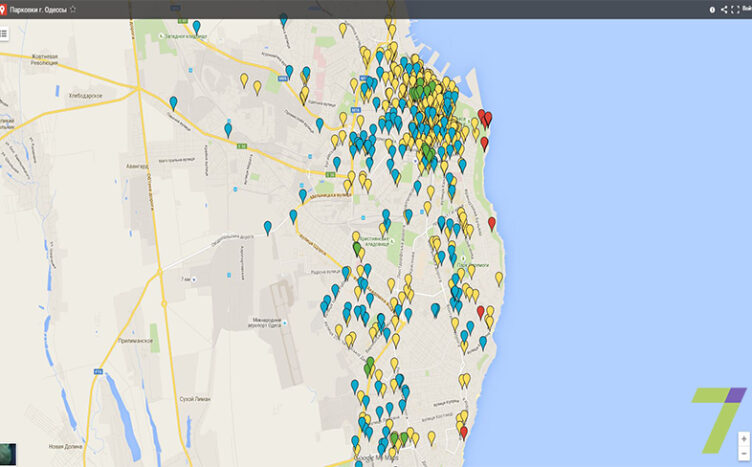Select the blue marker near Западное кладбище
The height and width of the screenshot is (467, 752).
[x=196, y=26]
